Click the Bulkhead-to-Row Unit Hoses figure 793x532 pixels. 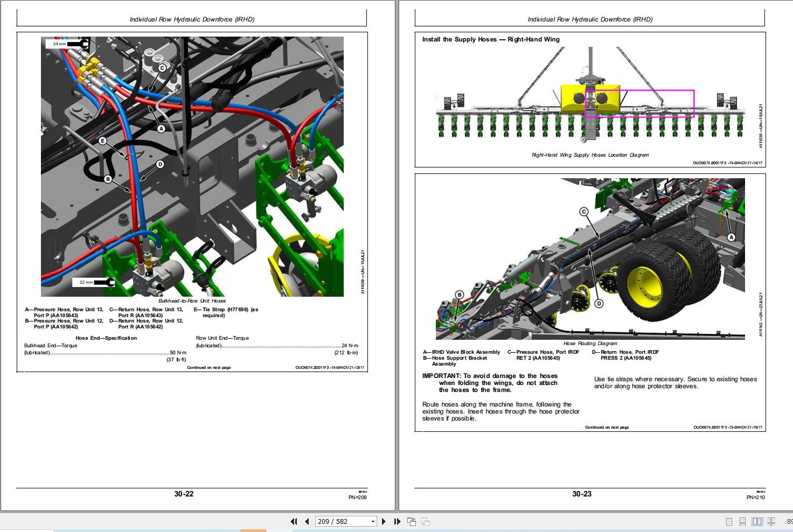click(192, 167)
